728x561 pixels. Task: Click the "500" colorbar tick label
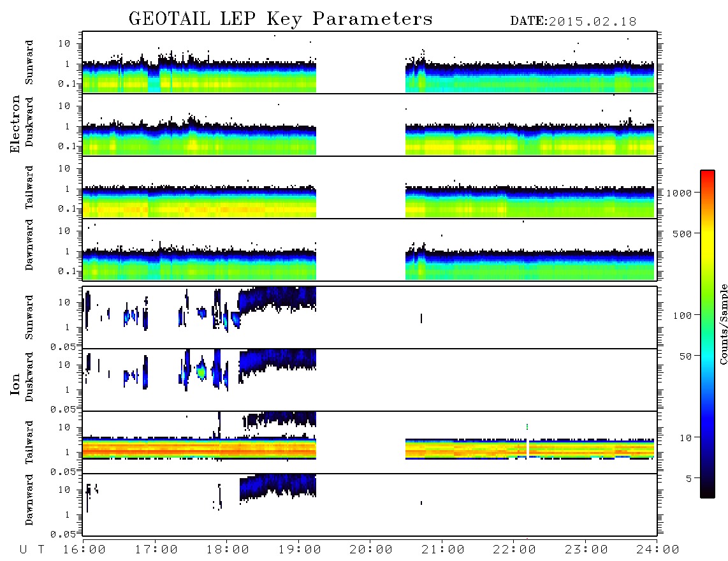(x=682, y=233)
